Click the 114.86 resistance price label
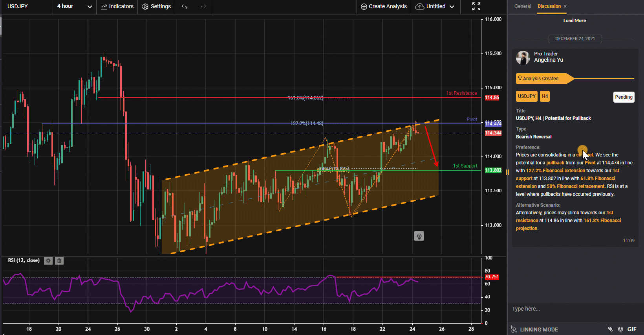 point(492,98)
